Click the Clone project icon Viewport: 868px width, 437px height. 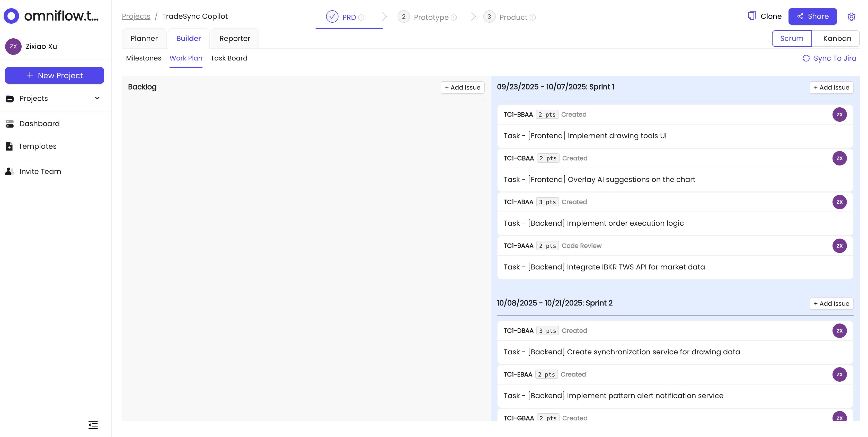click(751, 16)
